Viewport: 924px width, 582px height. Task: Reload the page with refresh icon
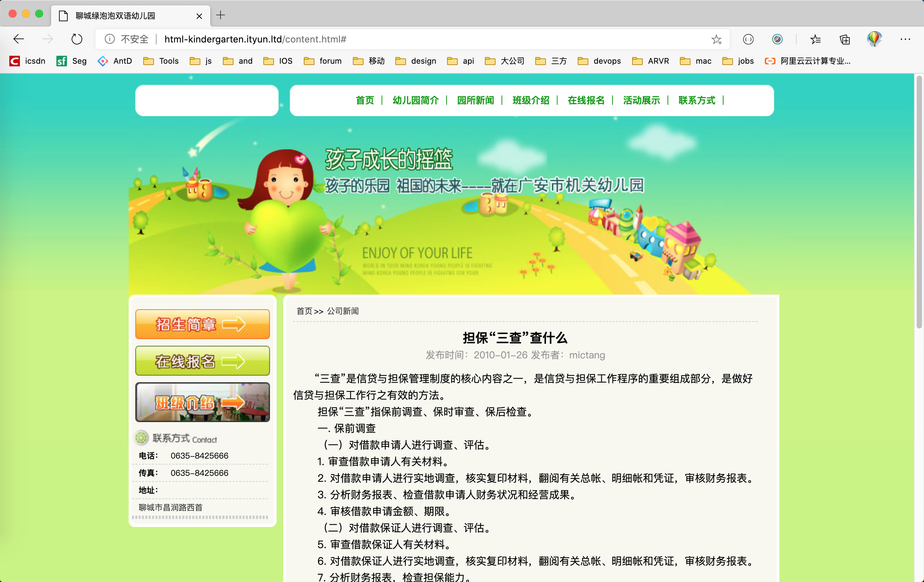[77, 39]
